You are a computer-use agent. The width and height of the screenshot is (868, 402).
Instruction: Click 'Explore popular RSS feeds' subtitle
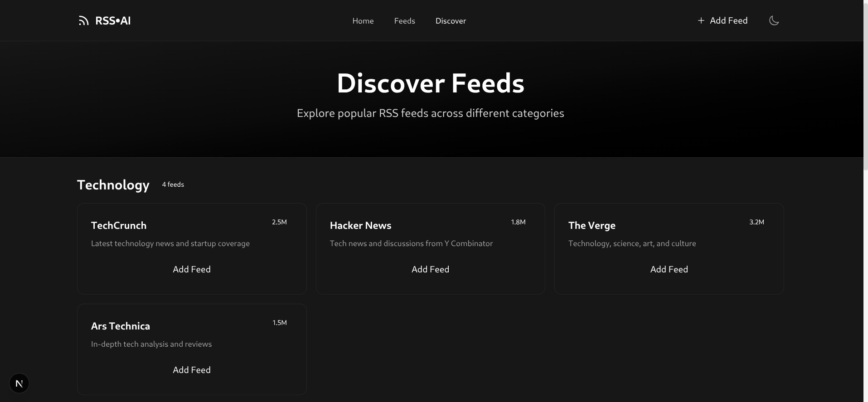tap(431, 113)
